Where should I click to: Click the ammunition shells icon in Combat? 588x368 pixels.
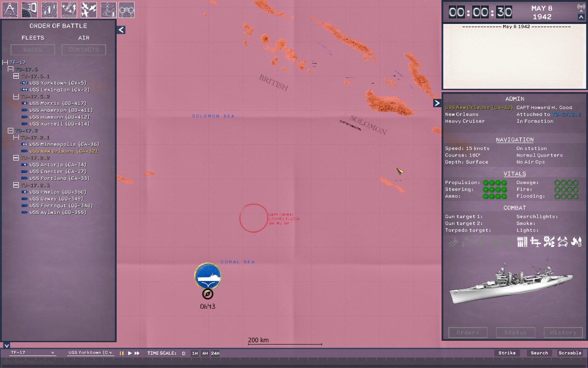[522, 241]
